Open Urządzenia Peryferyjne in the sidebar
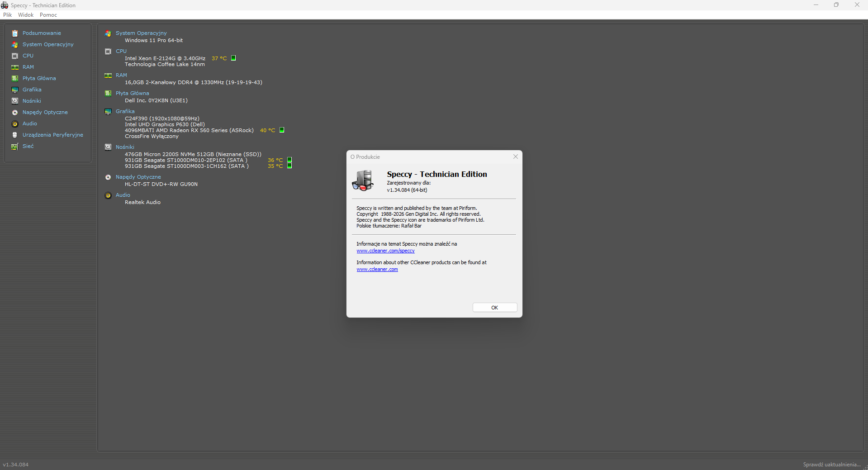The image size is (868, 470). (53, 135)
